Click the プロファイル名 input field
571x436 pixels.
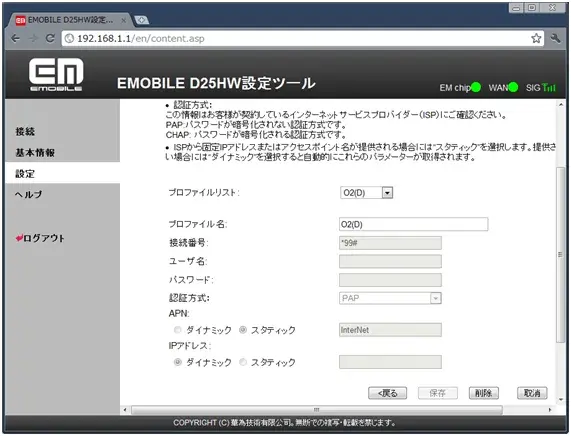pyautogui.click(x=414, y=224)
